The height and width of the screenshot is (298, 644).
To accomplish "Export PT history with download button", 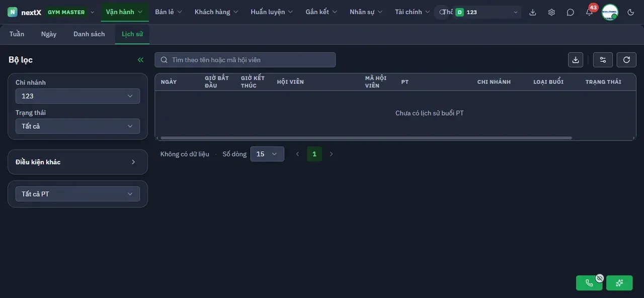I will coord(576,60).
